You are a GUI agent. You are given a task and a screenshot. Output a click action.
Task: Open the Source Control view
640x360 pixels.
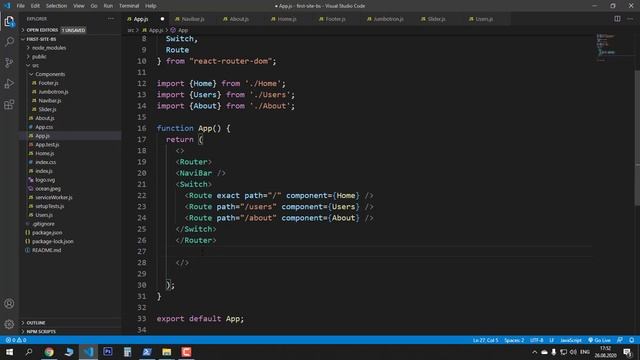click(x=9, y=62)
